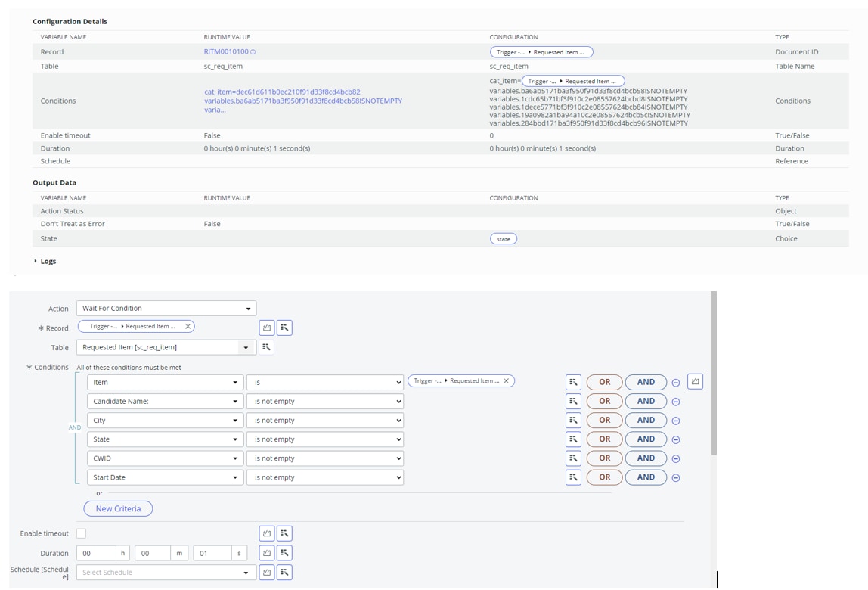868x590 pixels.
Task: Open the Action dropdown showing Wait For Condition
Action: [x=166, y=308]
